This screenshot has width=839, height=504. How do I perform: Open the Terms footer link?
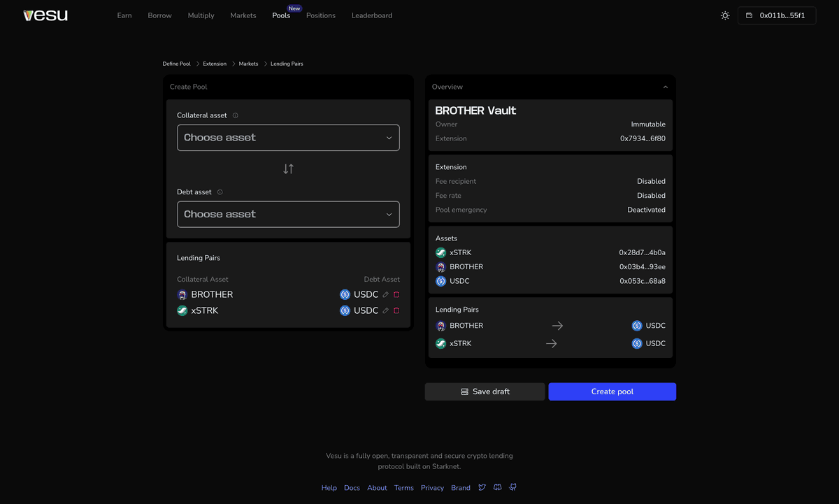[x=404, y=488]
